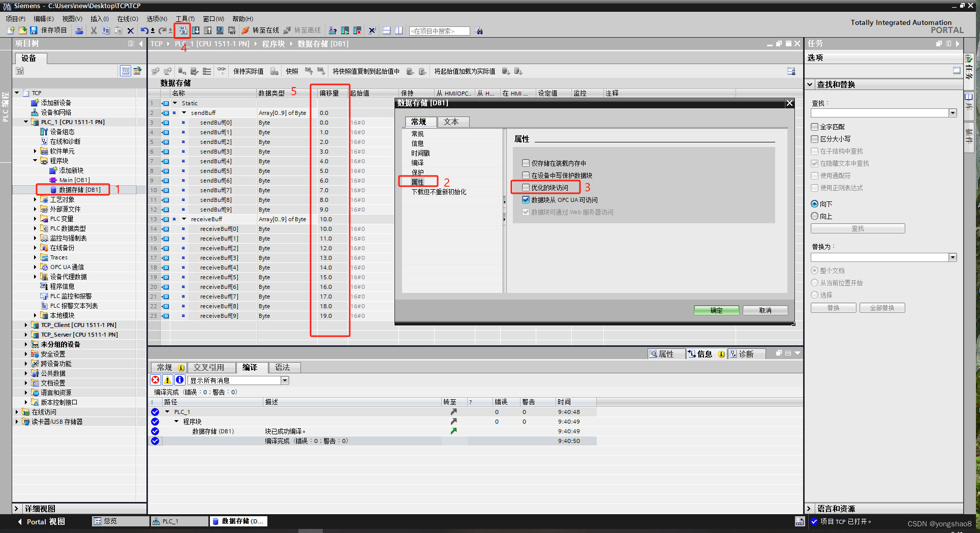This screenshot has height=533, width=980.
Task: Click the Print icon in the toolbar
Action: (79, 31)
